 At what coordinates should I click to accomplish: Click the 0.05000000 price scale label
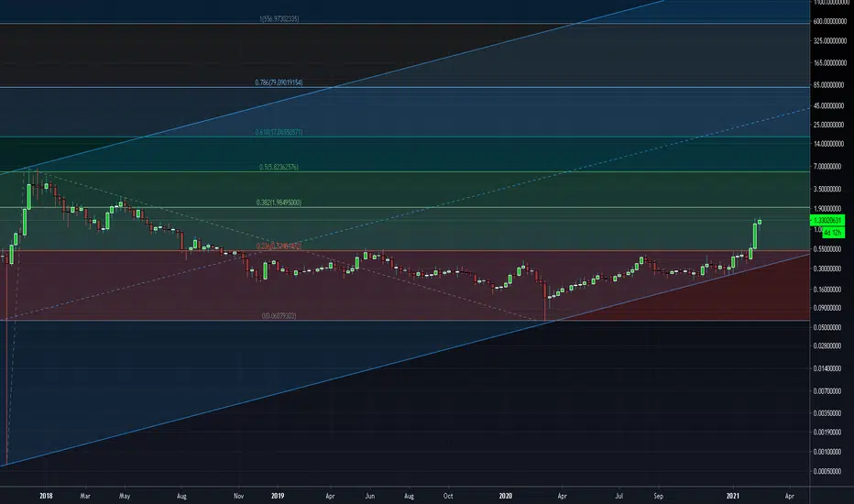click(x=828, y=327)
